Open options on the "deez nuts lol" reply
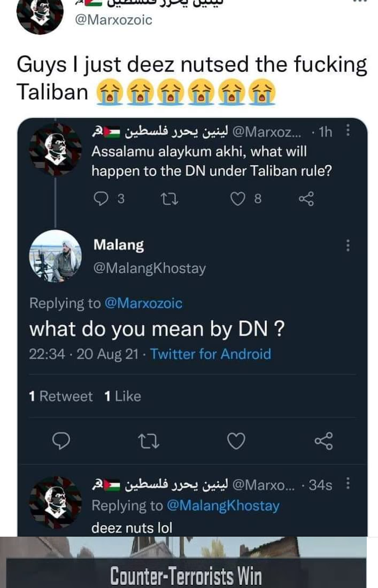 [x=349, y=484]
